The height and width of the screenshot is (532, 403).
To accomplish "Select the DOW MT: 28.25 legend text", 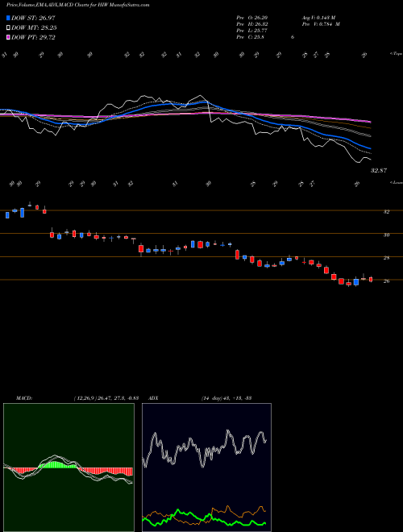I will [34, 28].
